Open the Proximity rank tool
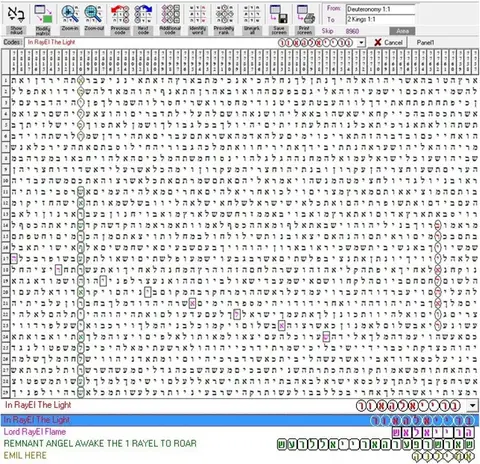Viewport: 480px width, 464px height. 224,19
